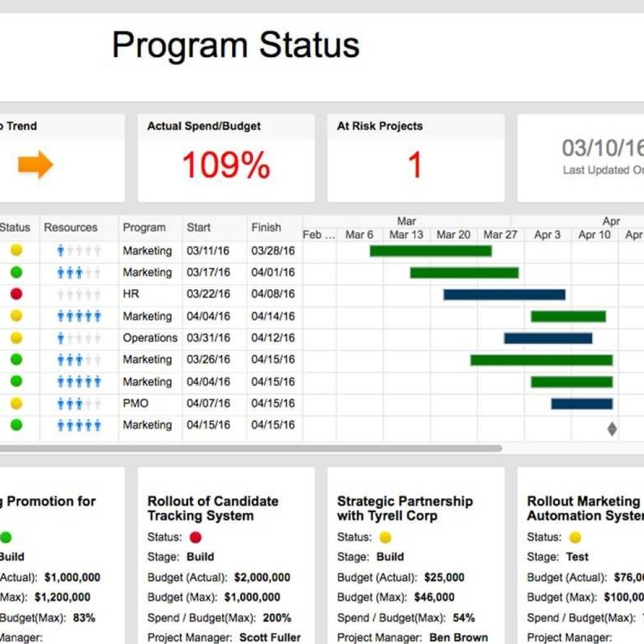Click the Finish column header

[266, 228]
